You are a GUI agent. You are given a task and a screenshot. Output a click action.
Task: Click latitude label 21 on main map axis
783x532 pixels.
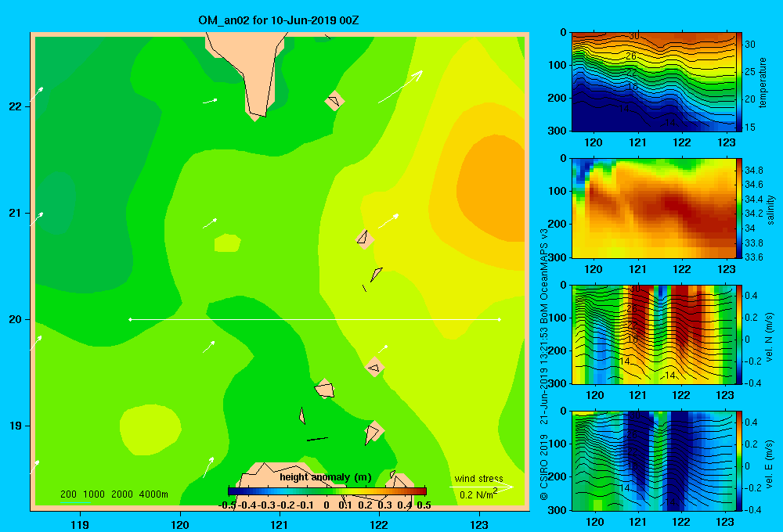tap(15, 213)
